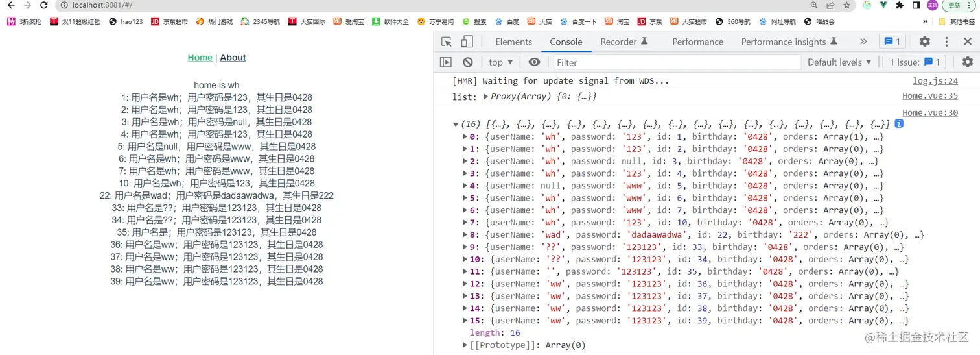Expand array entry 8 with userName wad
The height and width of the screenshot is (355, 980).
tap(465, 235)
